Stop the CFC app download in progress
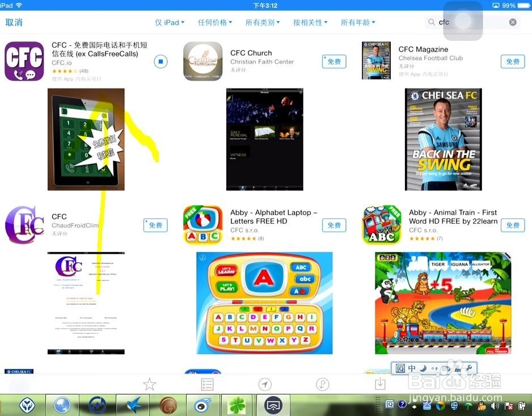532x416 pixels. [x=161, y=61]
